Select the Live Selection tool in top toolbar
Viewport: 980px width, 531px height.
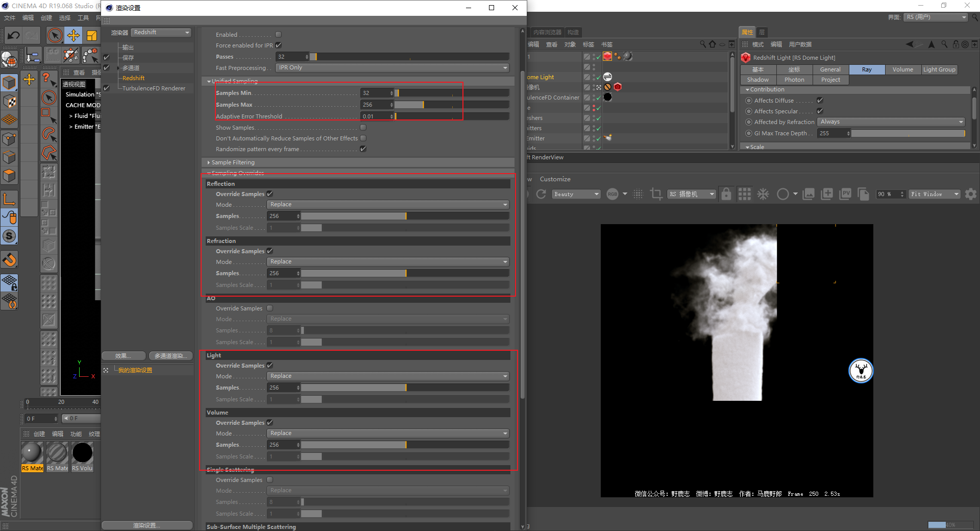click(55, 35)
